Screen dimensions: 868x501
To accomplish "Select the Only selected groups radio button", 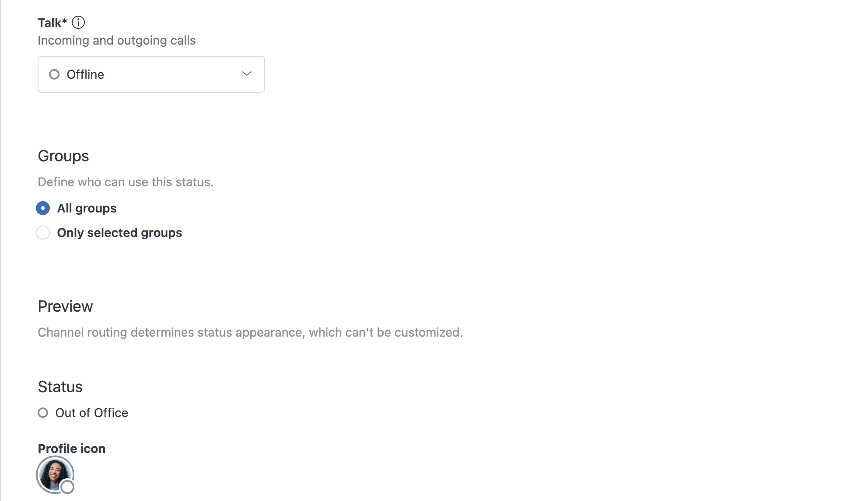I will 43,233.
